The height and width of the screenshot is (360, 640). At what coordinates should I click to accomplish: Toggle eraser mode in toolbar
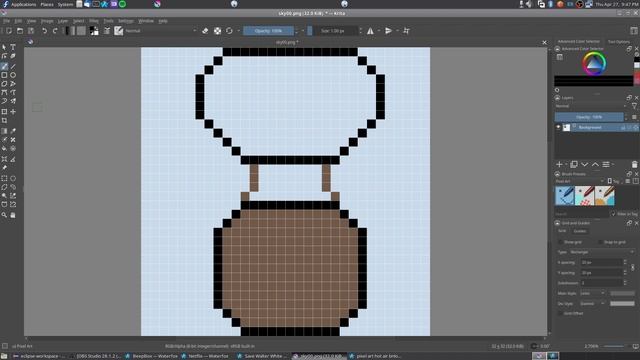tap(205, 31)
